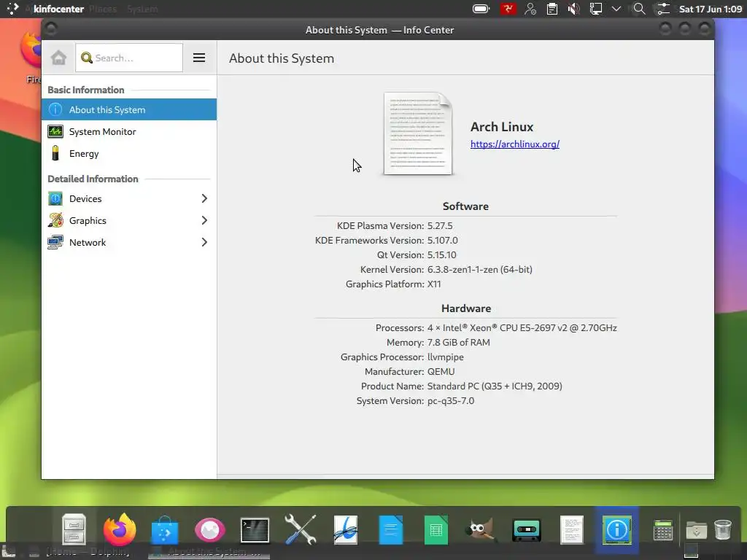Viewport: 747px width, 560px height.
Task: Click the System Version value pc-q35-7.0
Action: click(x=451, y=401)
